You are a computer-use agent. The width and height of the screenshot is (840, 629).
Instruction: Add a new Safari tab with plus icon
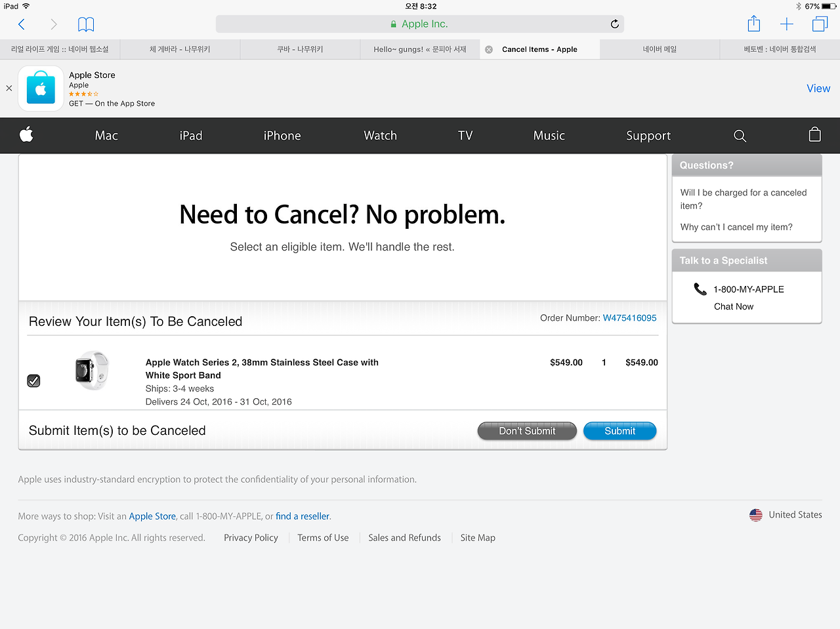tap(786, 24)
